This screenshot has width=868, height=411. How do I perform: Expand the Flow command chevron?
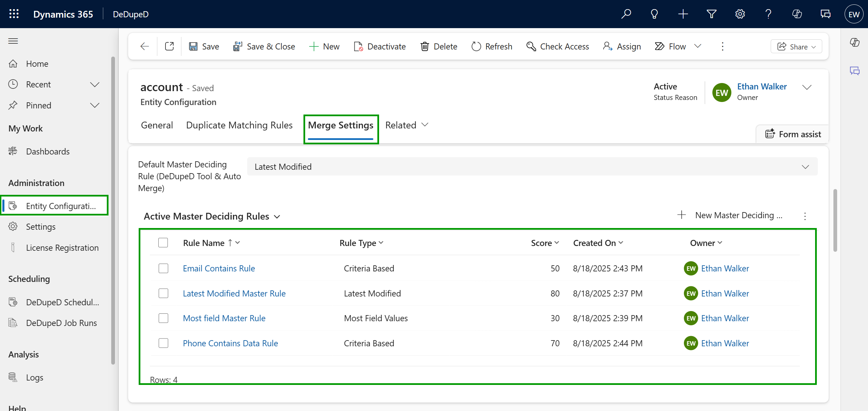pyautogui.click(x=697, y=46)
